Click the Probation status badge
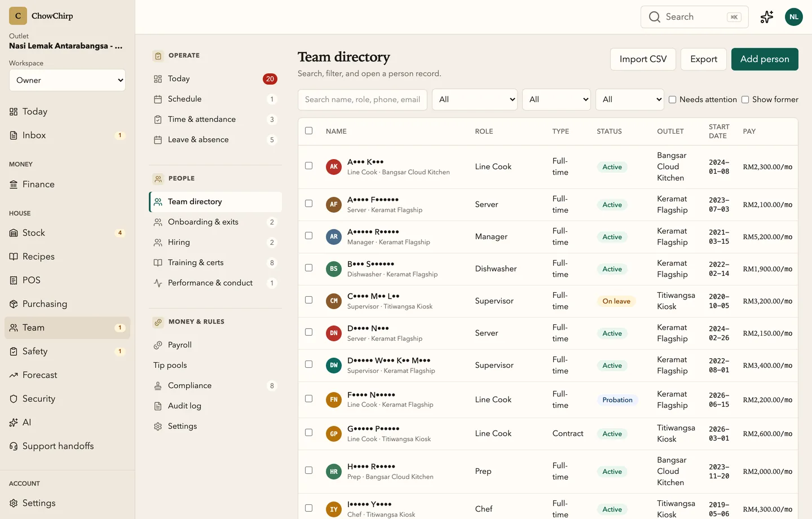Screen dimensions: 812x519 617,400
